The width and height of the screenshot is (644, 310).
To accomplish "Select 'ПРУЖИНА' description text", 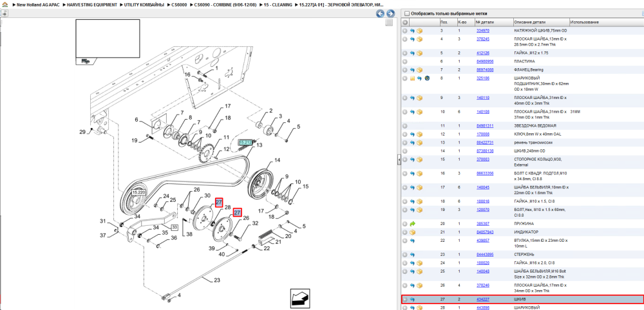I will pyautogui.click(x=524, y=224).
